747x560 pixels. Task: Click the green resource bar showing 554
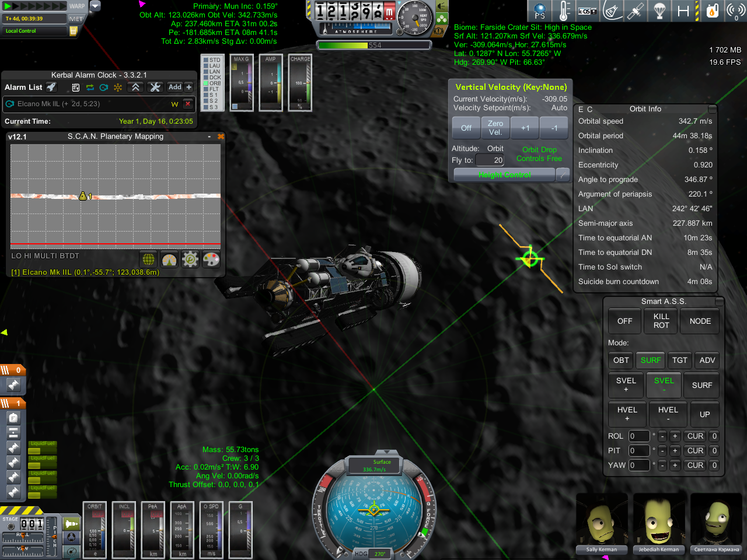(x=374, y=45)
